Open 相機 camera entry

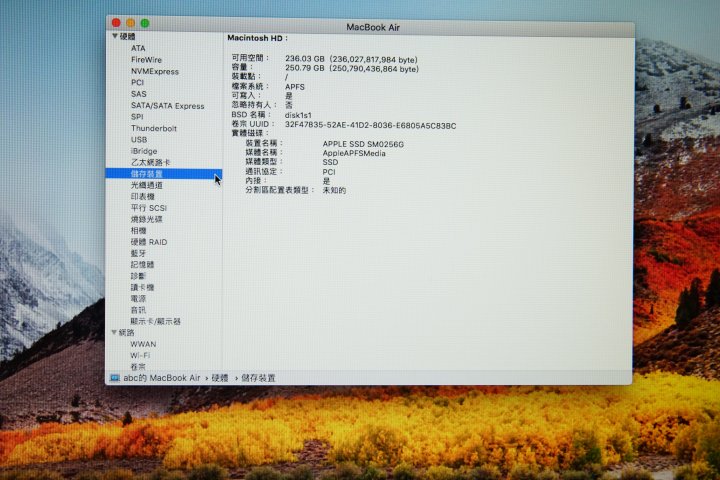pyautogui.click(x=138, y=231)
